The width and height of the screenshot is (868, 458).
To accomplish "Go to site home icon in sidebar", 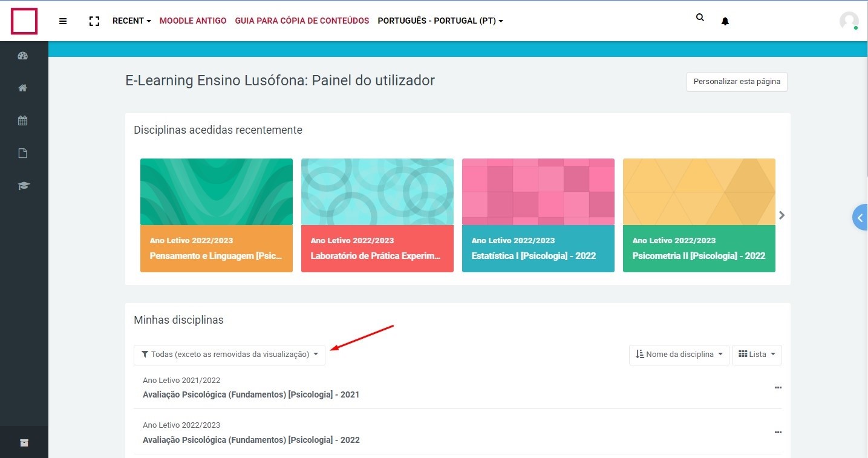I will [x=23, y=88].
